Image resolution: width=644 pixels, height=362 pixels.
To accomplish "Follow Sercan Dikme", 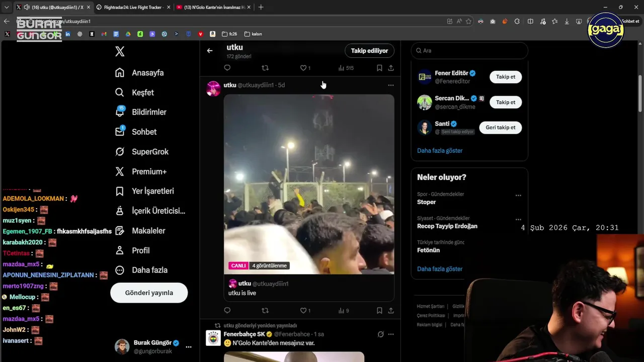I will 506,102.
